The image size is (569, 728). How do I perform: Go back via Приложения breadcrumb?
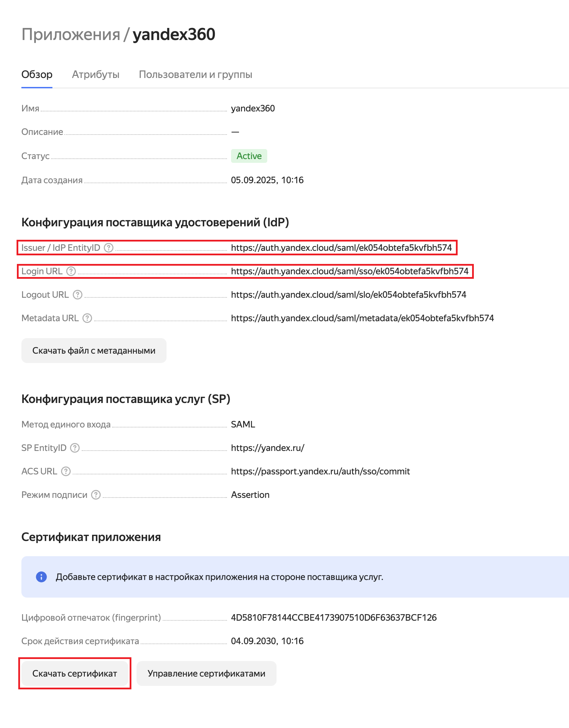[x=71, y=35]
